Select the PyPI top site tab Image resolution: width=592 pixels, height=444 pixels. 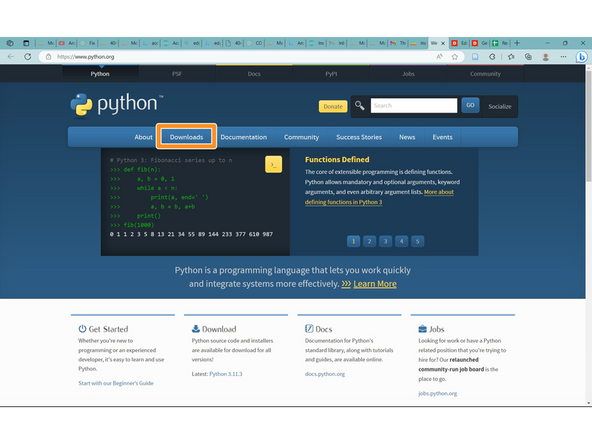[331, 74]
